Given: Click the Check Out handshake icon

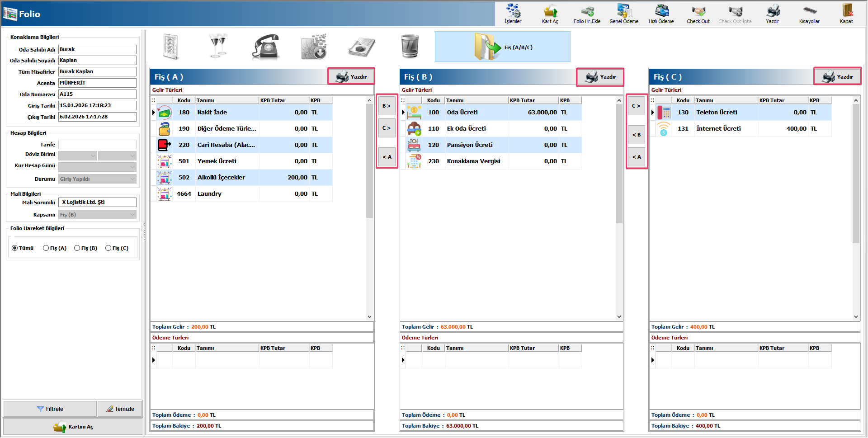Looking at the screenshot, I should pos(698,14).
